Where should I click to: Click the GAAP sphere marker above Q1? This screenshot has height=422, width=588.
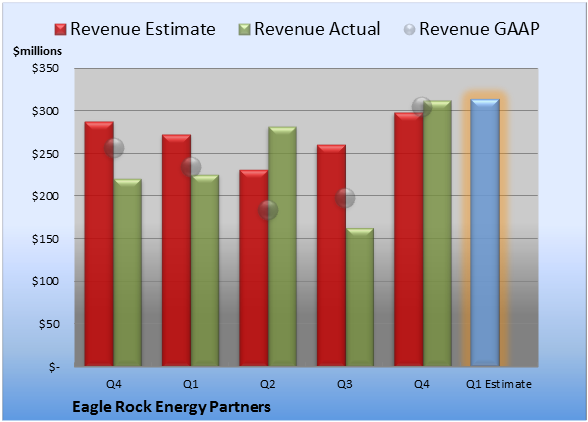tap(191, 167)
